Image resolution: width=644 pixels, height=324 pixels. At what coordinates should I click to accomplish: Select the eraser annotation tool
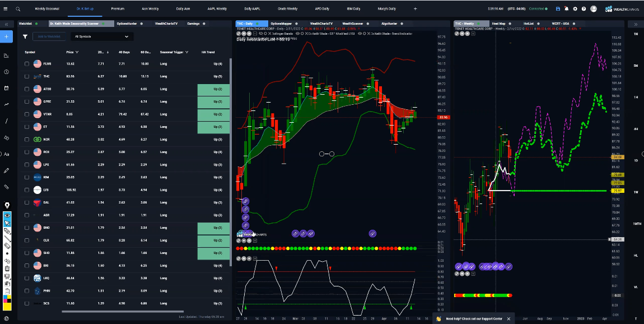(7, 246)
